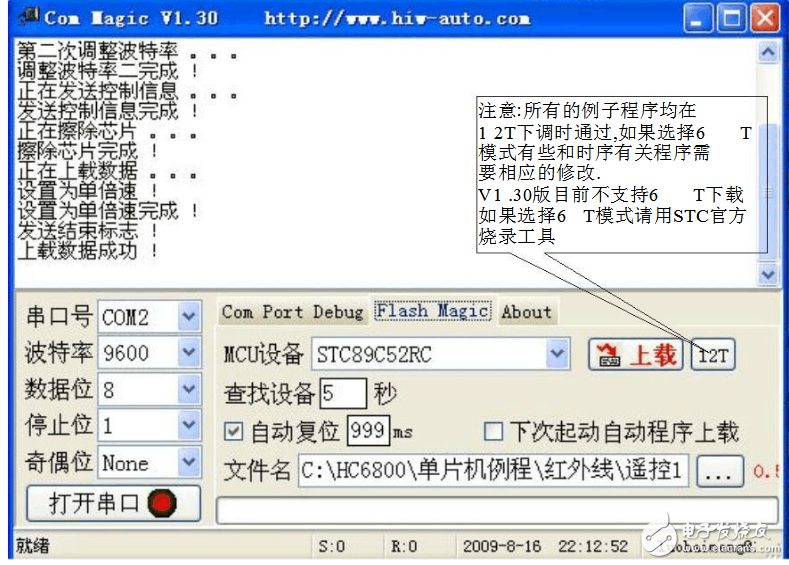789x565 pixels.
Task: Click the find device seconds input field
Action: pyautogui.click(x=343, y=393)
